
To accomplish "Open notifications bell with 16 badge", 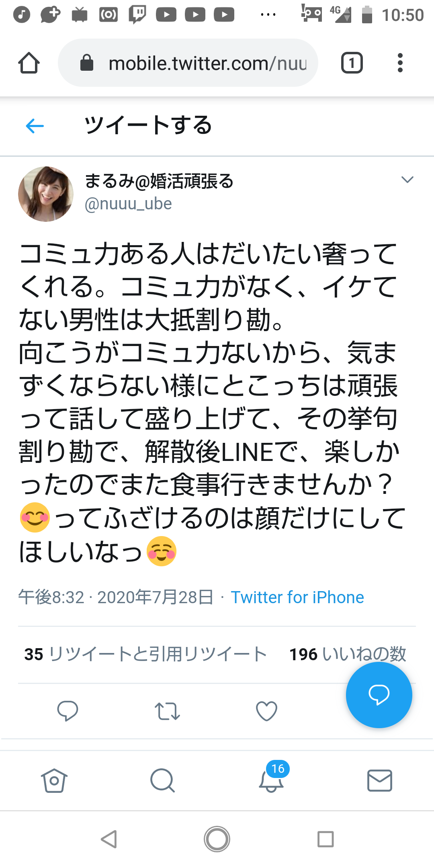I will click(271, 780).
